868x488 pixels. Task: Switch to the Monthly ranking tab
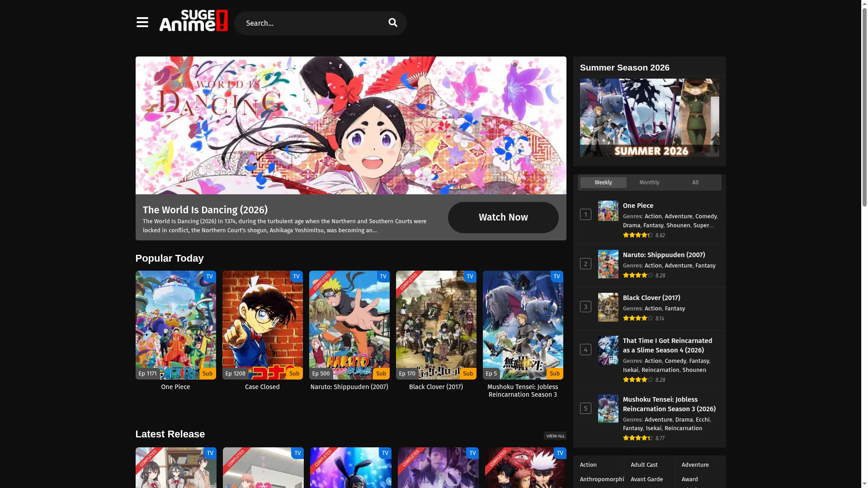[649, 182]
